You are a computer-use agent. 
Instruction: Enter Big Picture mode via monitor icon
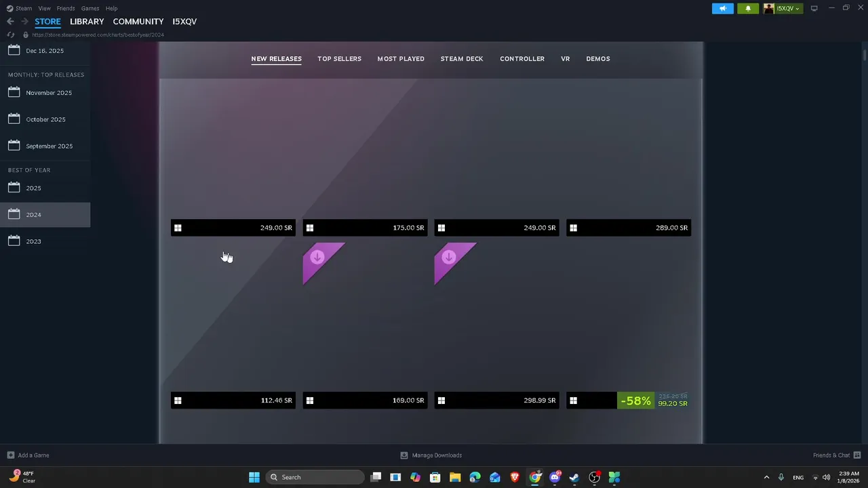click(x=814, y=8)
